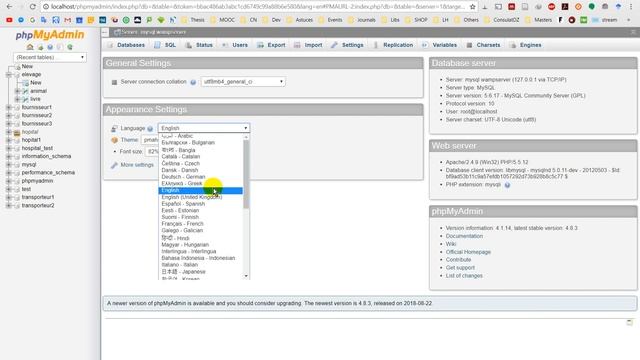Select Italiano - Italian language option
Image resolution: width=640 pixels, height=360 pixels.
point(200,265)
